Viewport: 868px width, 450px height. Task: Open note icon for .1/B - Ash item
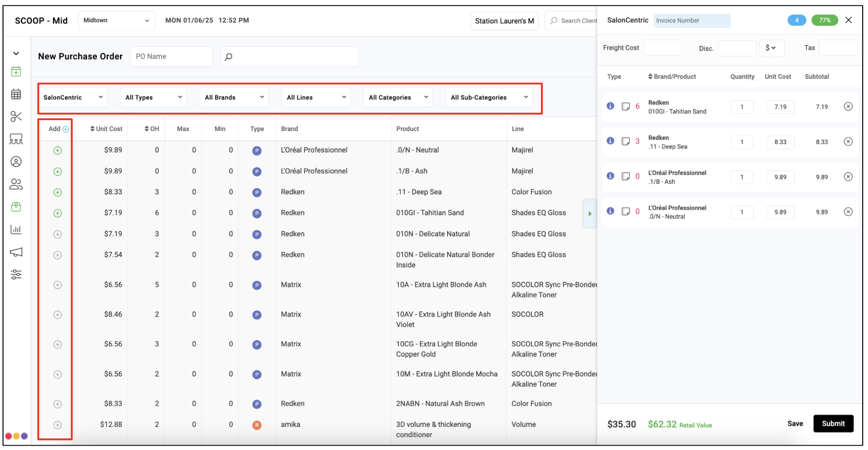click(x=627, y=177)
